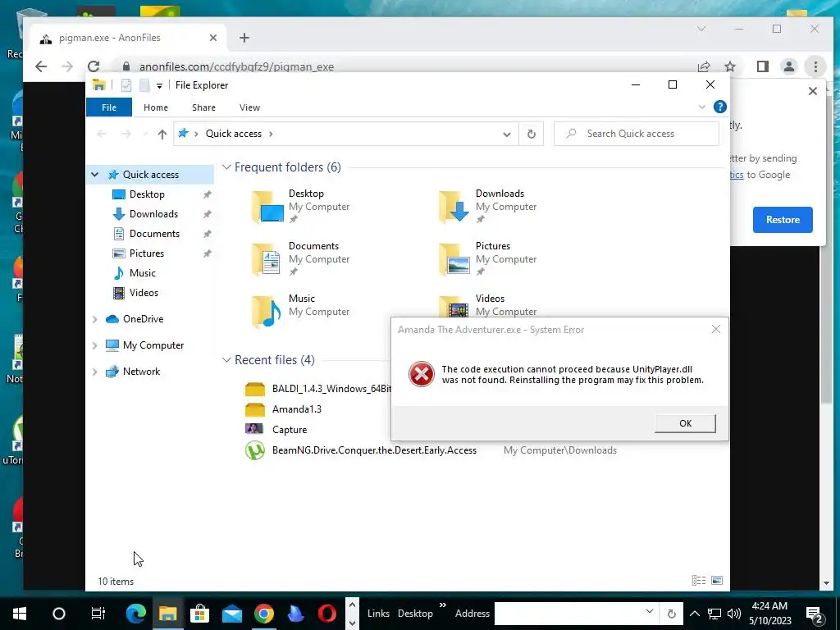840x630 pixels.
Task: Open the Chrome tab search dropdown
Action: tap(701, 29)
